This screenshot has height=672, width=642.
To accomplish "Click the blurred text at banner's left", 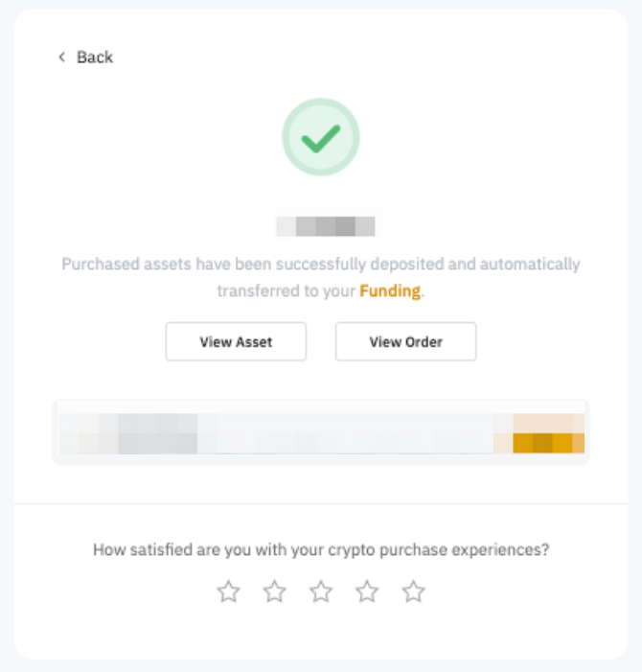I will coord(134,432).
